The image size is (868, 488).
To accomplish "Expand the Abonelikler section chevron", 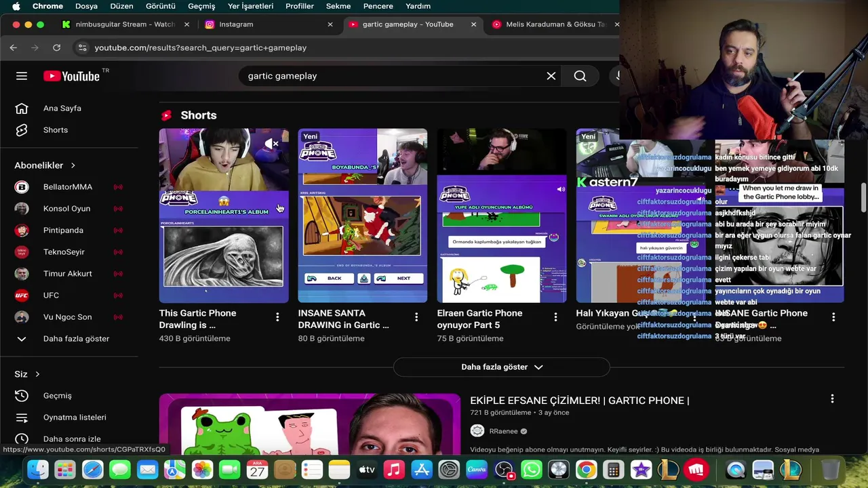I will [73, 165].
